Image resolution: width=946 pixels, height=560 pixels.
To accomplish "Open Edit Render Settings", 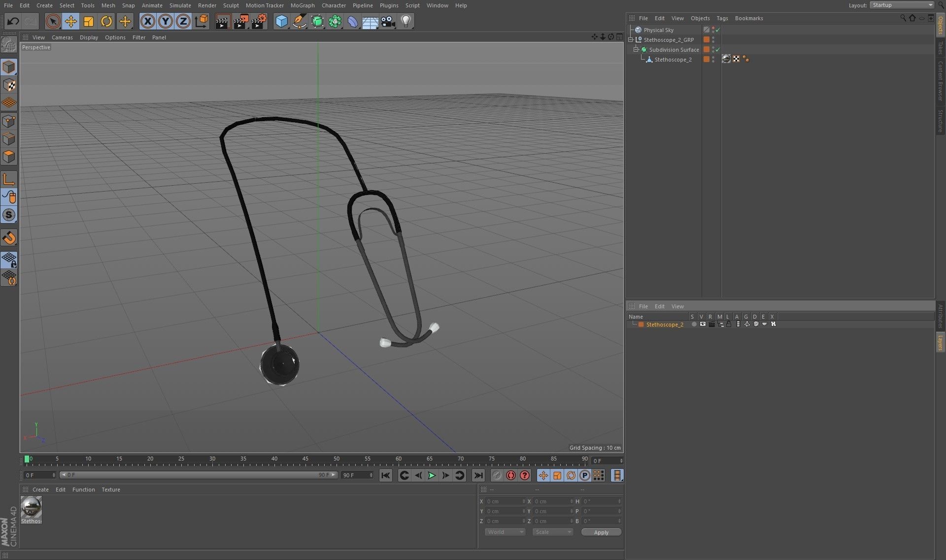I will 259,21.
